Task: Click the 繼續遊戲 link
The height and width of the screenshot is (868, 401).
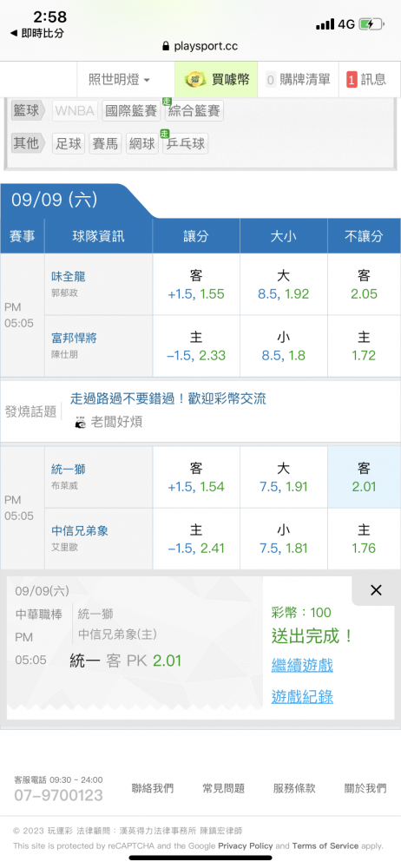Action: point(302,665)
